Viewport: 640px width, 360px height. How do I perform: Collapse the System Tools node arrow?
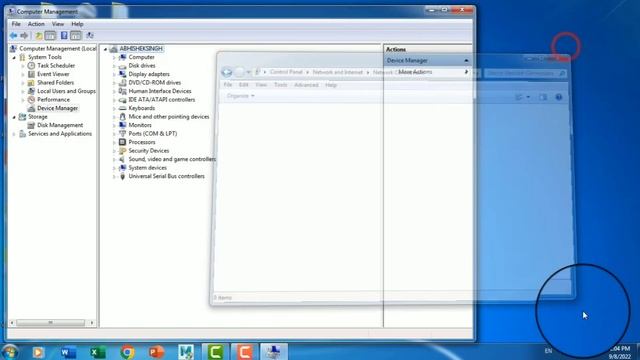[x=14, y=58]
